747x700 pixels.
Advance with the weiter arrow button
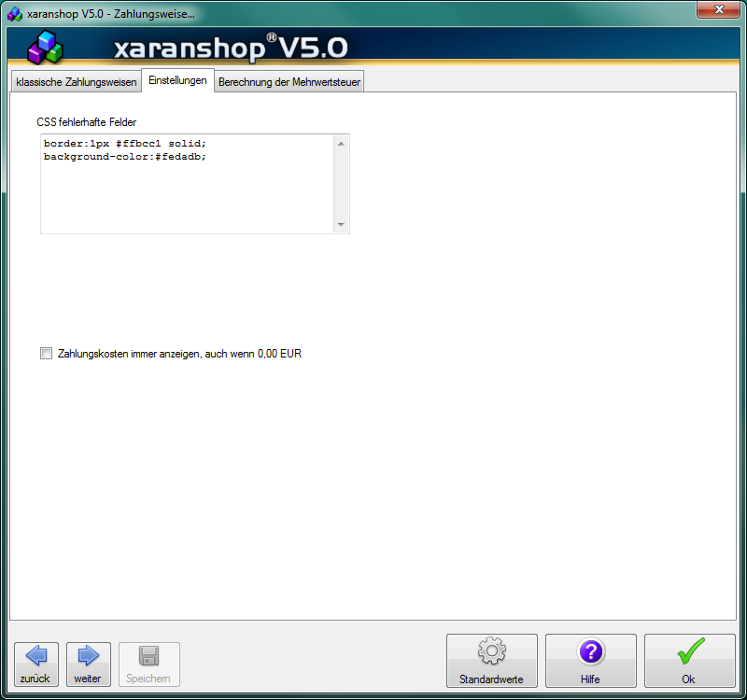click(x=88, y=665)
